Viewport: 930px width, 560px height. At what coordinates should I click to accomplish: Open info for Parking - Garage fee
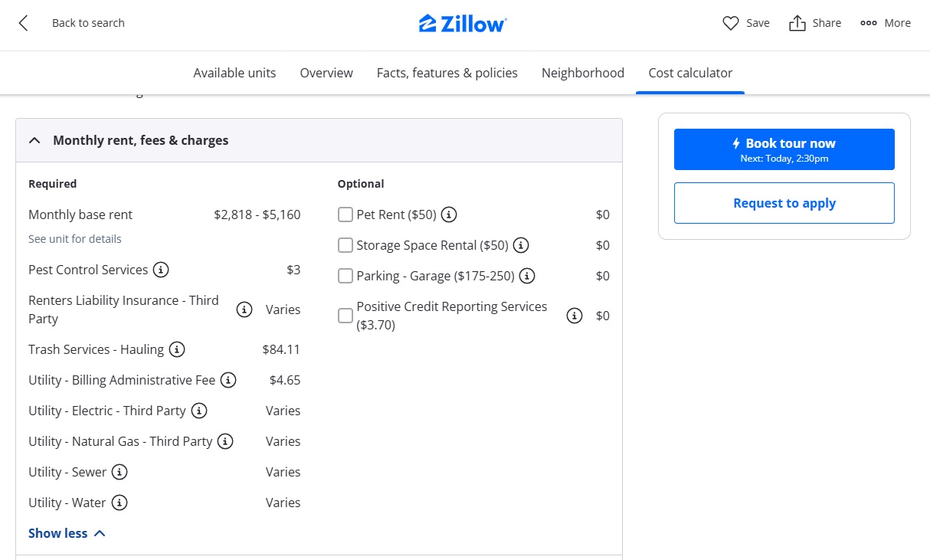(x=527, y=276)
